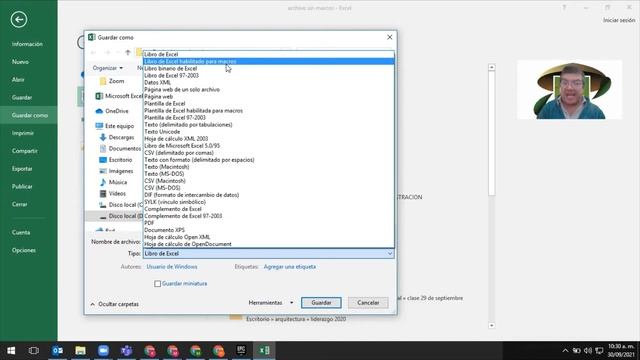
Task: Open Documentos folder in navigation pane
Action: tap(120, 149)
